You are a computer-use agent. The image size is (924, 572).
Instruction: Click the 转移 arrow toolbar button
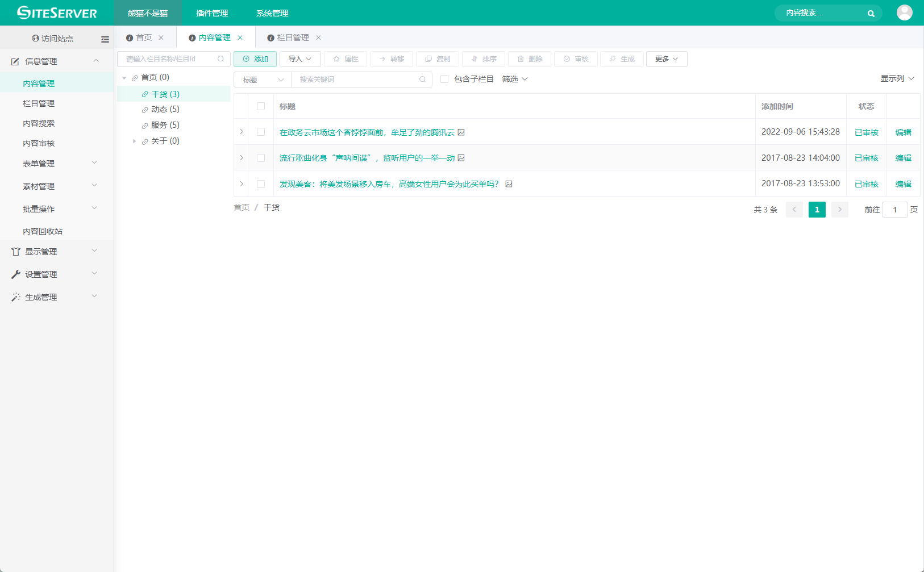coord(392,59)
